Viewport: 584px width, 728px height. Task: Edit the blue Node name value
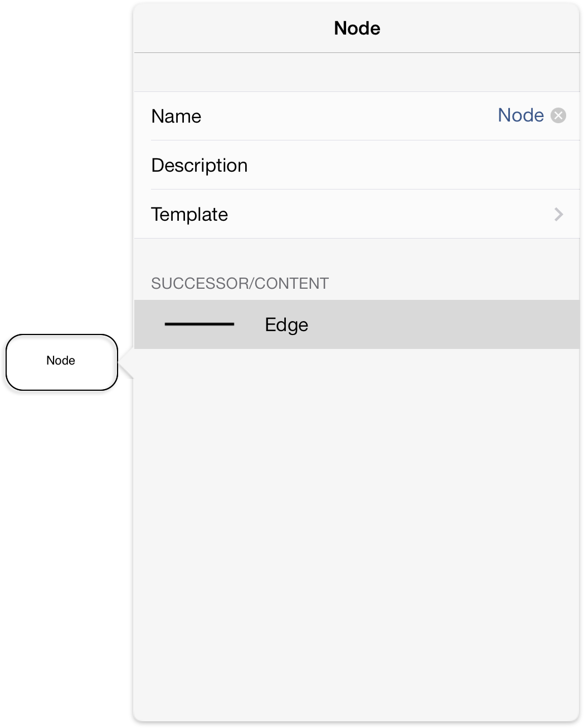520,115
